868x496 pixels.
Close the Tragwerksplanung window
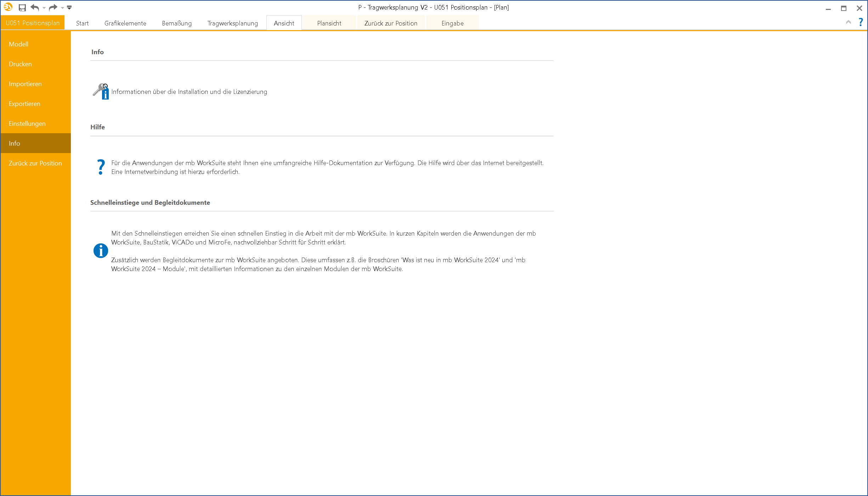(859, 8)
